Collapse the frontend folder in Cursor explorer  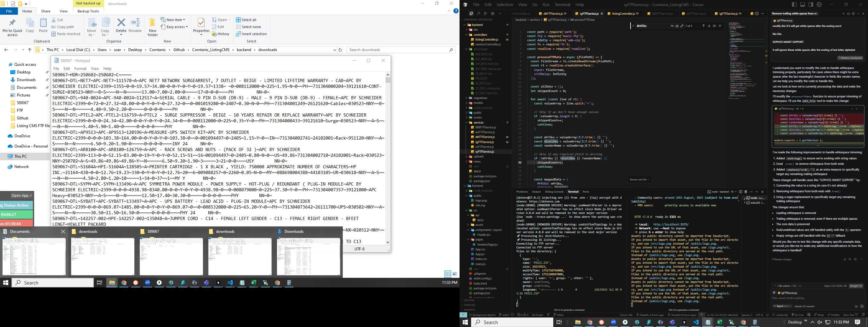(x=477, y=186)
